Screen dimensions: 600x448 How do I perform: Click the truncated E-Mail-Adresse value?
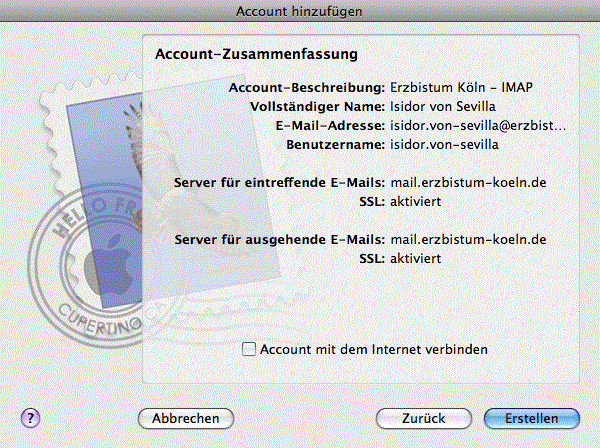[478, 125]
